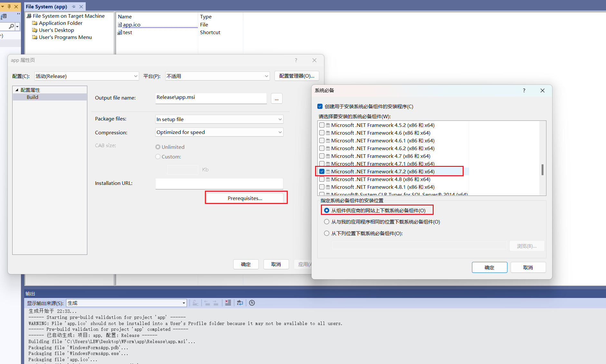606x364 pixels.
Task: Open the Compression dropdown
Action: [219, 132]
